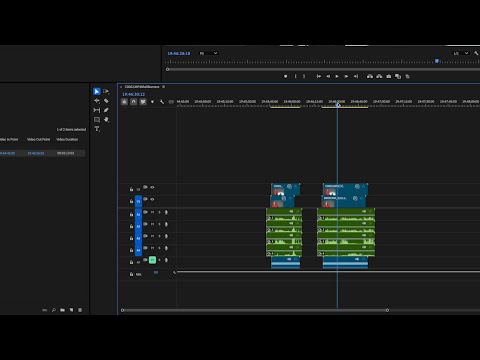Mute the A1 audio track

(152, 212)
